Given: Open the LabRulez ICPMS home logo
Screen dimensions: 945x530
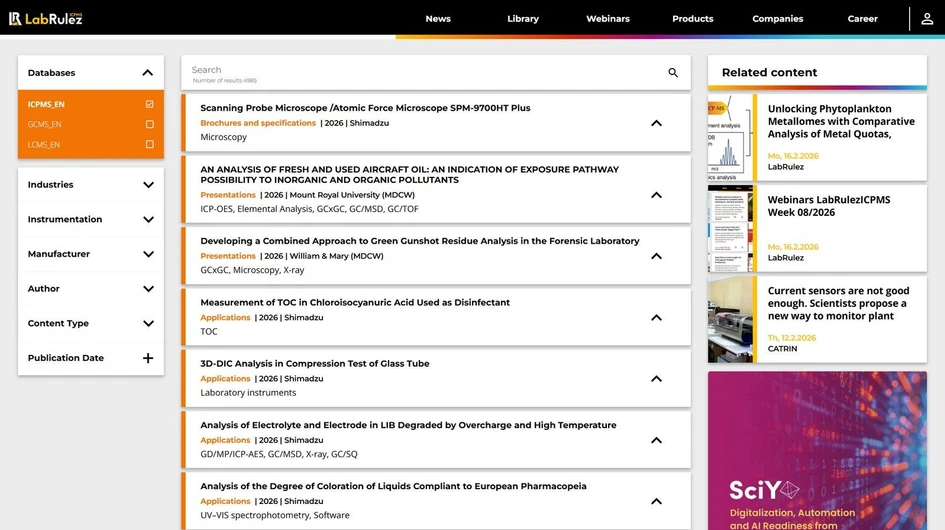Looking at the screenshot, I should click(46, 19).
